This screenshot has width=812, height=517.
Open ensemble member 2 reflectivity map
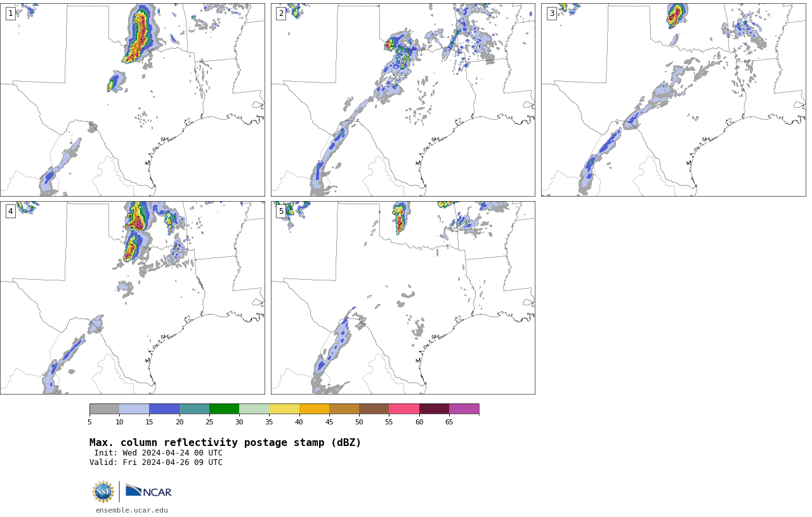[403, 100]
